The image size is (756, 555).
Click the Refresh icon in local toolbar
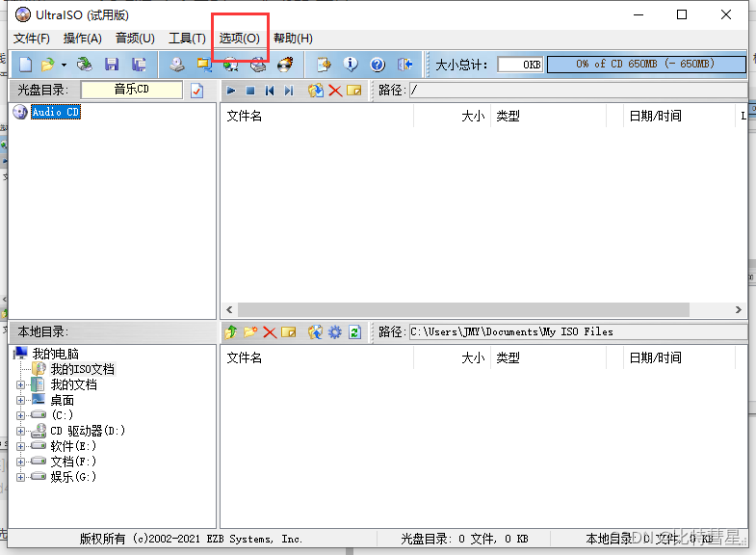pyautogui.click(x=354, y=332)
